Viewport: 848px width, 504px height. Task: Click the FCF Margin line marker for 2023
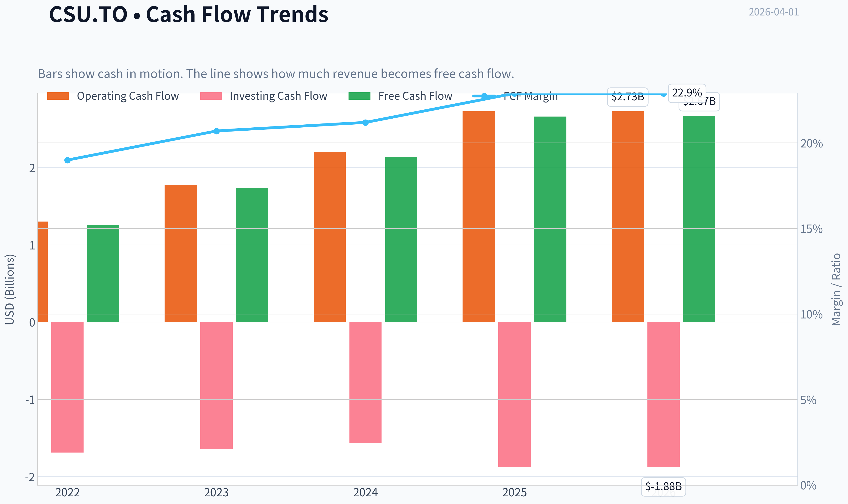point(217,131)
